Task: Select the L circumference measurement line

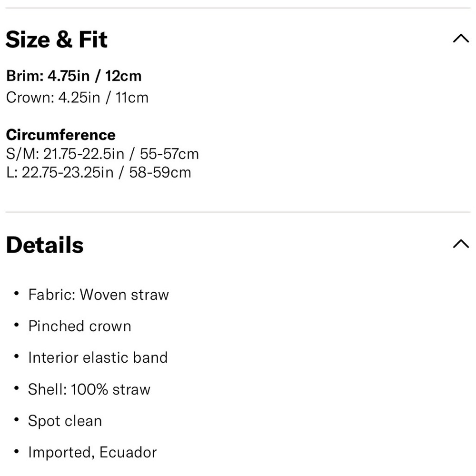Action: 99,172
